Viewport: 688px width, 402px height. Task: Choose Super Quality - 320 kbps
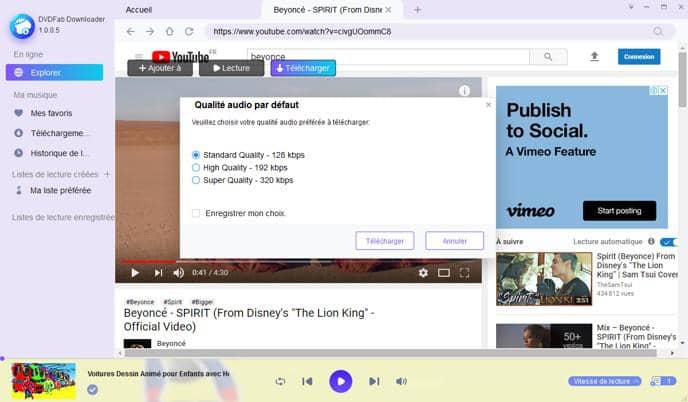196,181
